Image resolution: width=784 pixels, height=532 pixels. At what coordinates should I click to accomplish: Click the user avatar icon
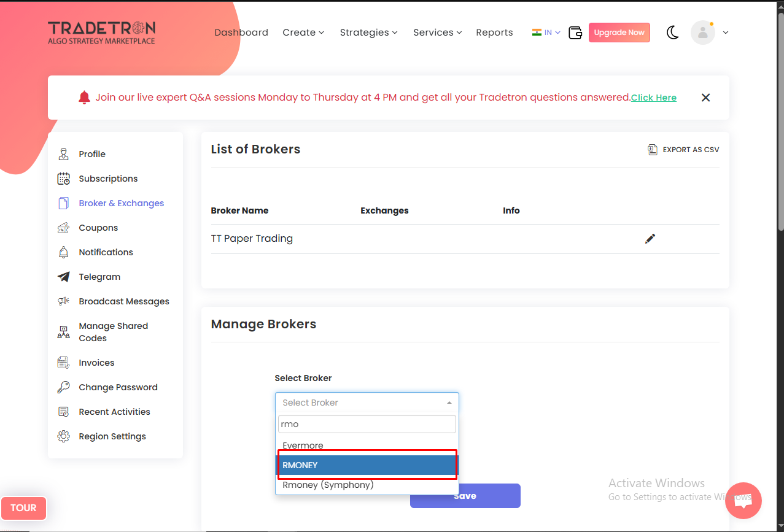[702, 33]
